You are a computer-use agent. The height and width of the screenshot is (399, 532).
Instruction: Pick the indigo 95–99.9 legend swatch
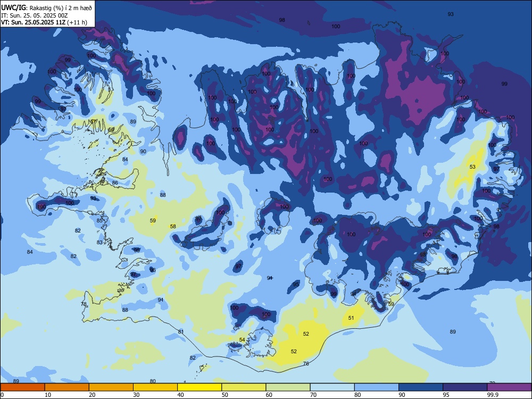[465, 387]
